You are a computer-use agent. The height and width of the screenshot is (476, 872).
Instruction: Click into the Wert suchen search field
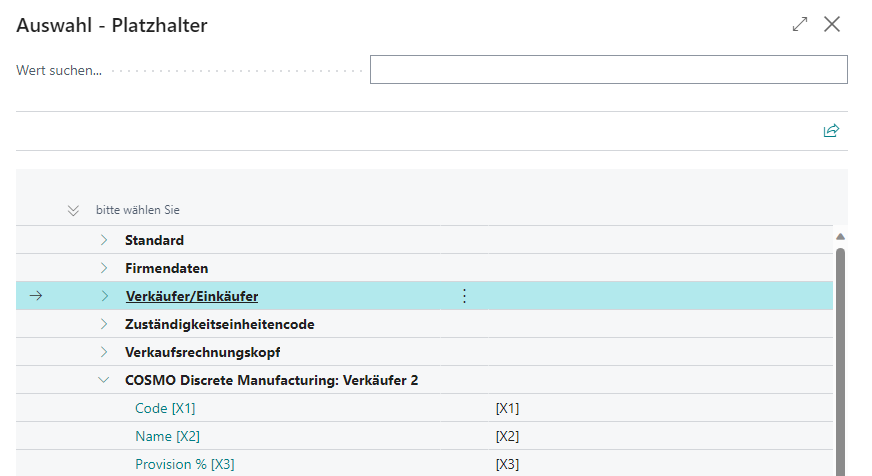[608, 70]
